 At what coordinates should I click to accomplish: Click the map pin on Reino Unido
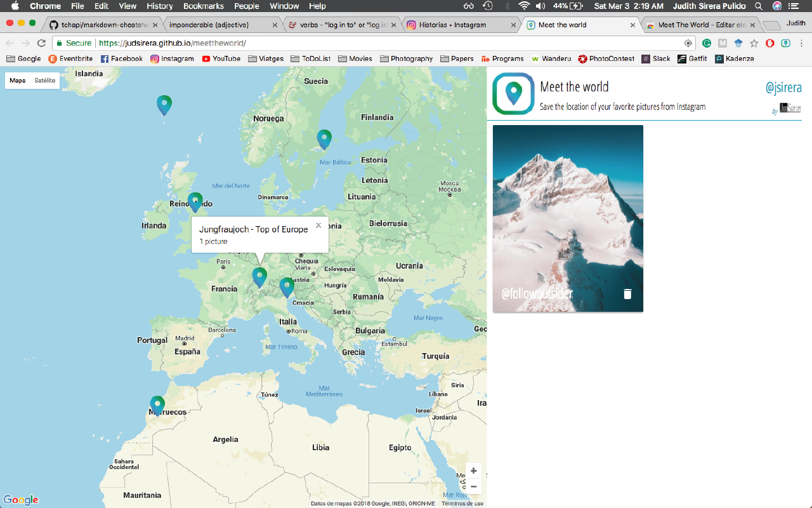coord(195,202)
